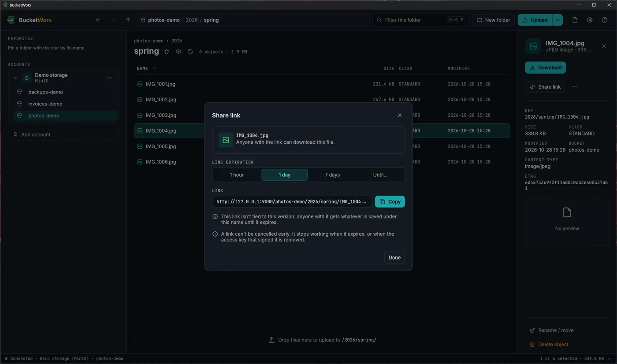Screen dimensions: 617x364
Task: Click Rename / move in details panel
Action: coord(551,331)
